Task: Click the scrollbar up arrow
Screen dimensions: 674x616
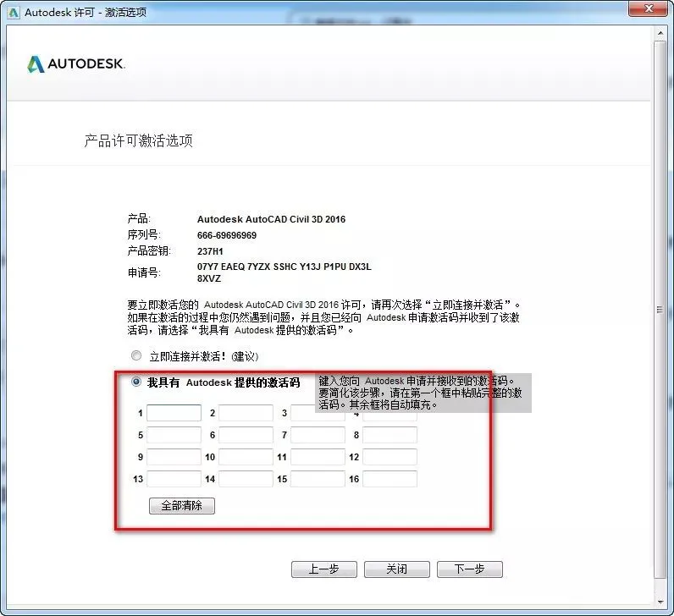Action: click(660, 33)
